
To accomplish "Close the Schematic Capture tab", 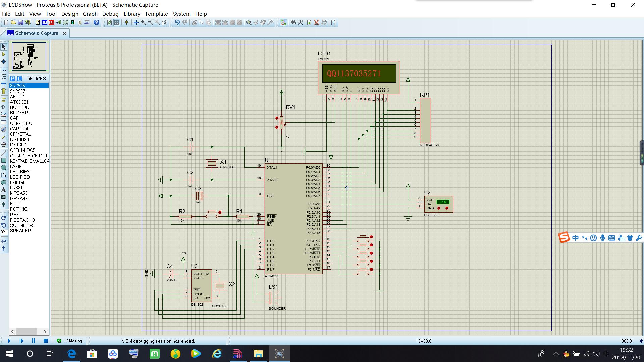I will point(64,33).
